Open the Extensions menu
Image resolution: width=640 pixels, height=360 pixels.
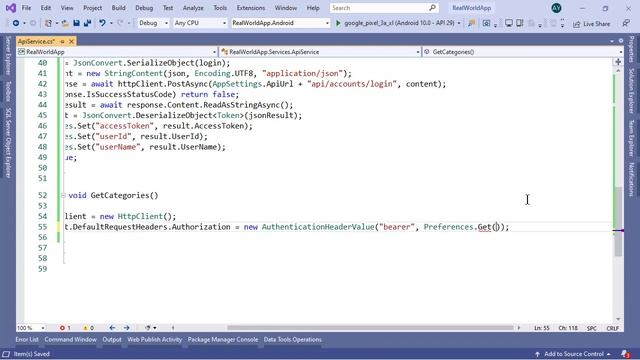click(x=251, y=8)
